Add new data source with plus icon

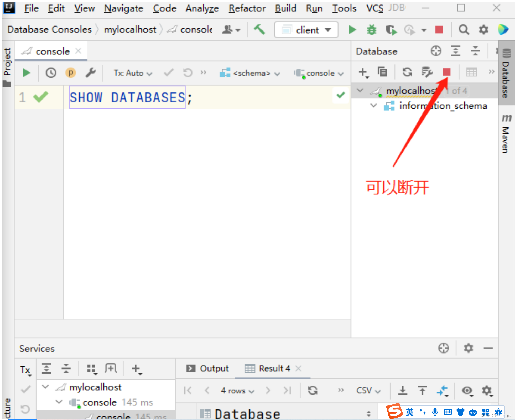(363, 72)
